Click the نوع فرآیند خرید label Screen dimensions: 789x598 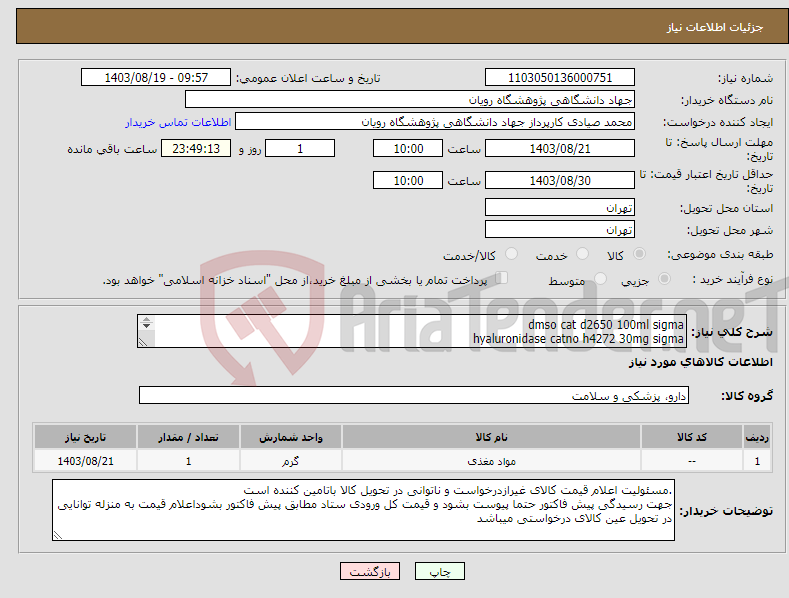[733, 279]
